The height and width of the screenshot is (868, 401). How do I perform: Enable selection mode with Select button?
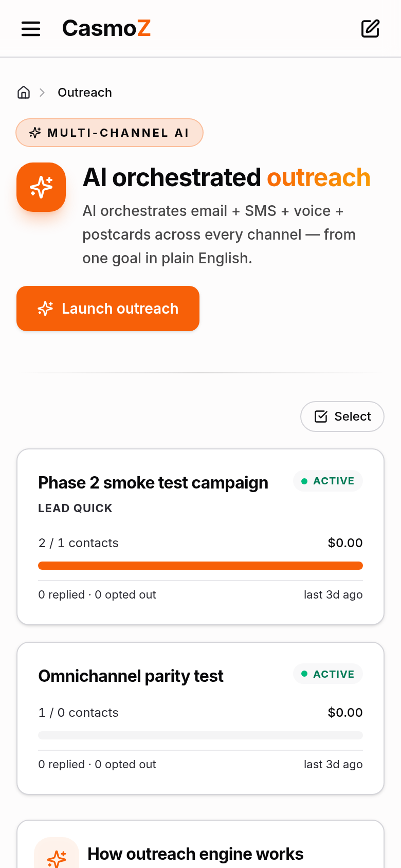tap(342, 417)
